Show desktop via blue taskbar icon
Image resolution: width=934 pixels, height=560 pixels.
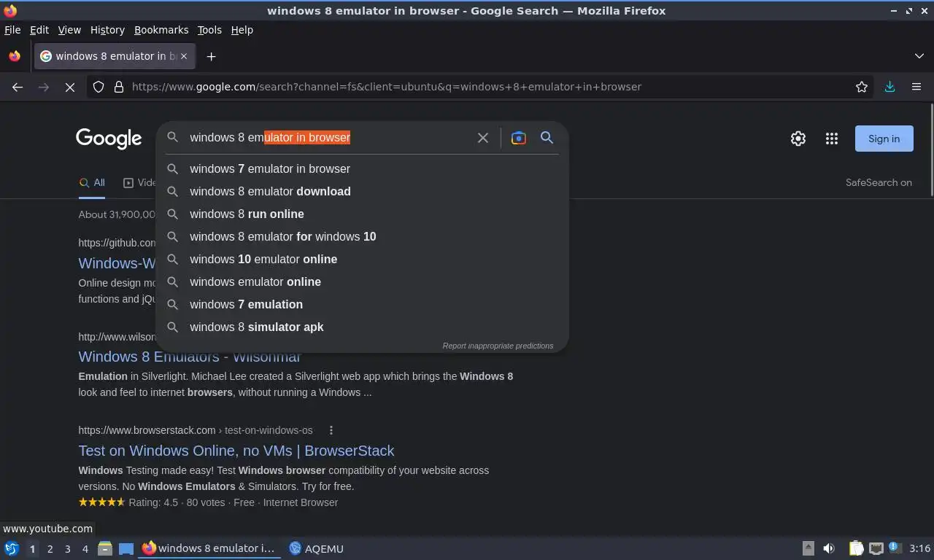pyautogui.click(x=126, y=548)
